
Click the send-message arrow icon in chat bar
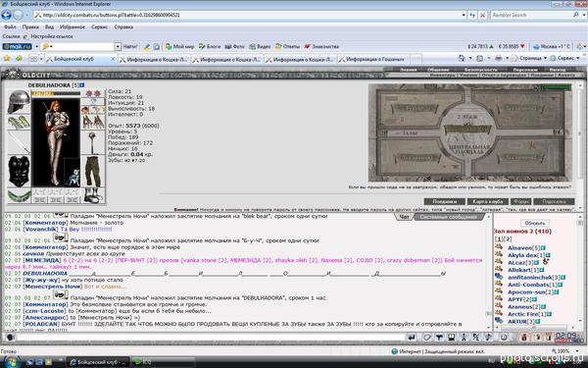pos(412,338)
